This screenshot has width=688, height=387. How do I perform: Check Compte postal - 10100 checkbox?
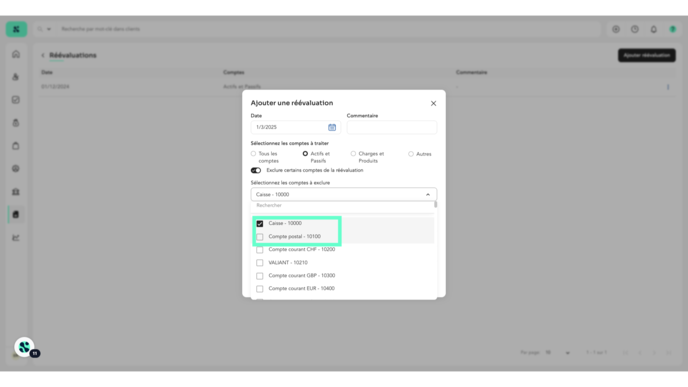click(x=260, y=237)
